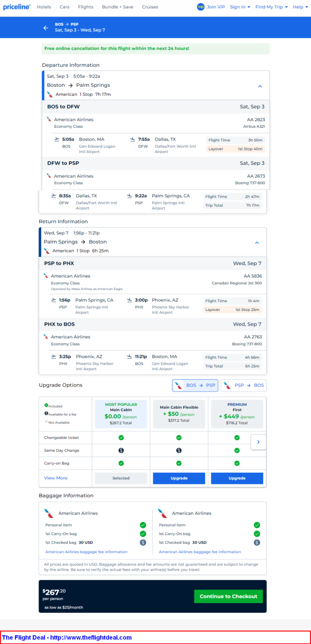Click right baggage card 1st Carry-On checkmark
This screenshot has width=311, height=644.
click(x=257, y=534)
